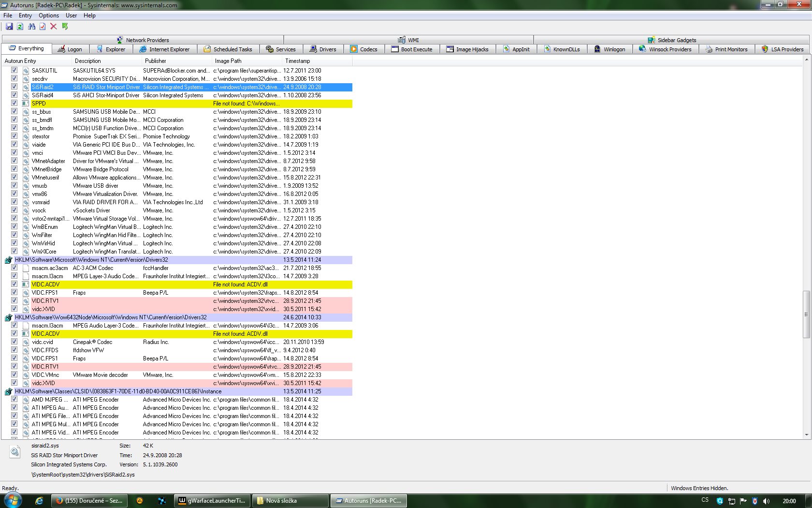Click the file icon of vmci entry

click(x=26, y=153)
